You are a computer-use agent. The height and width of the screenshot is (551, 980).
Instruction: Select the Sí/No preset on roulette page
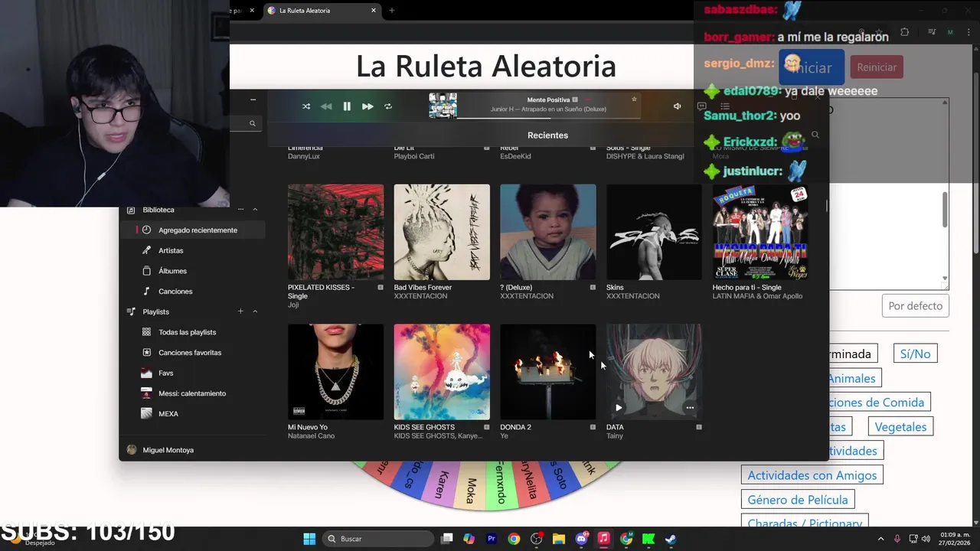click(915, 354)
